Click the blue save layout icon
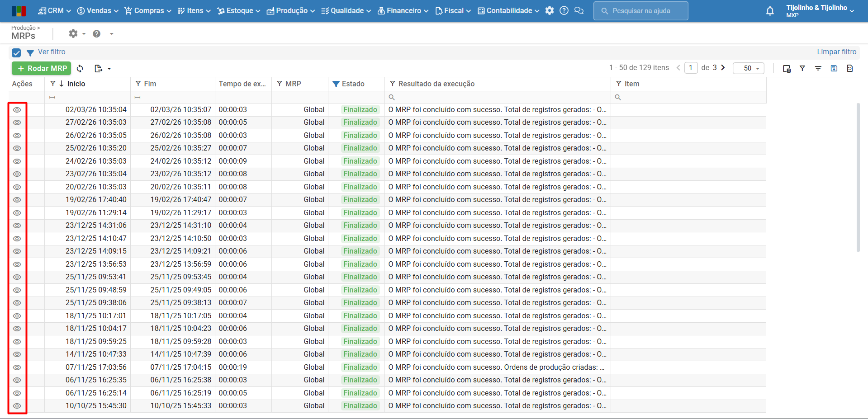 click(x=834, y=68)
